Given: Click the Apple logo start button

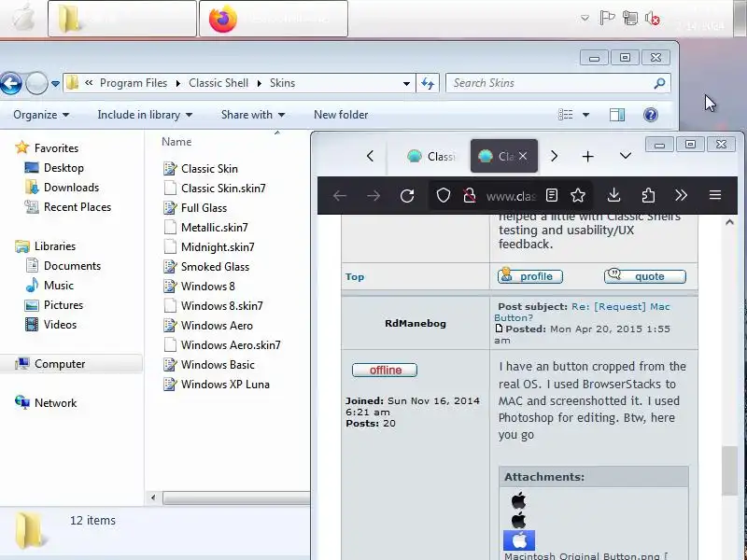Looking at the screenshot, I should (24, 18).
